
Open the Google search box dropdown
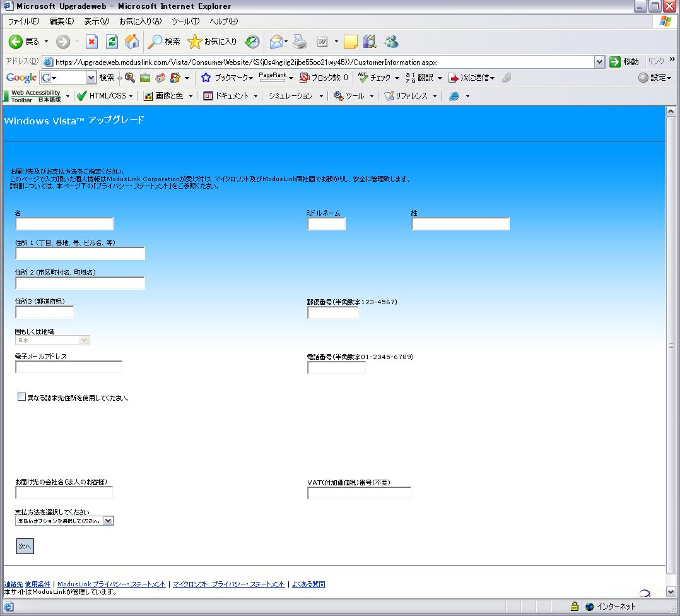(91, 78)
